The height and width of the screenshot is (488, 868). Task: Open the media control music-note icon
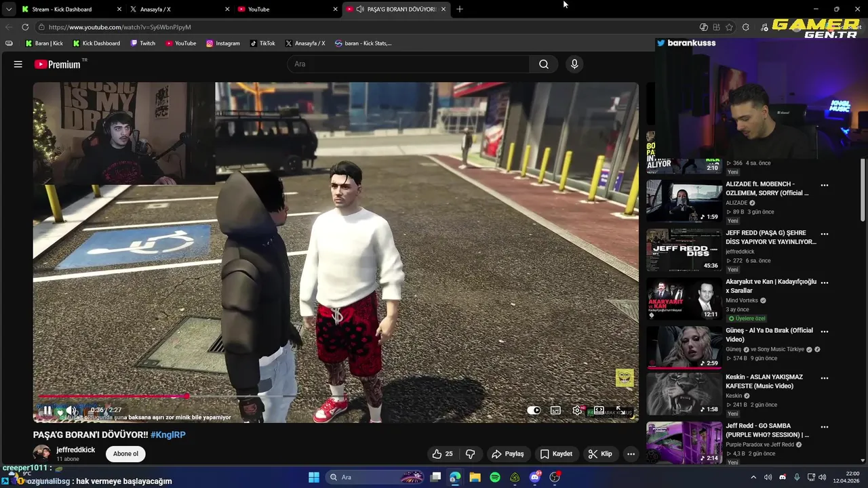pos(765,27)
